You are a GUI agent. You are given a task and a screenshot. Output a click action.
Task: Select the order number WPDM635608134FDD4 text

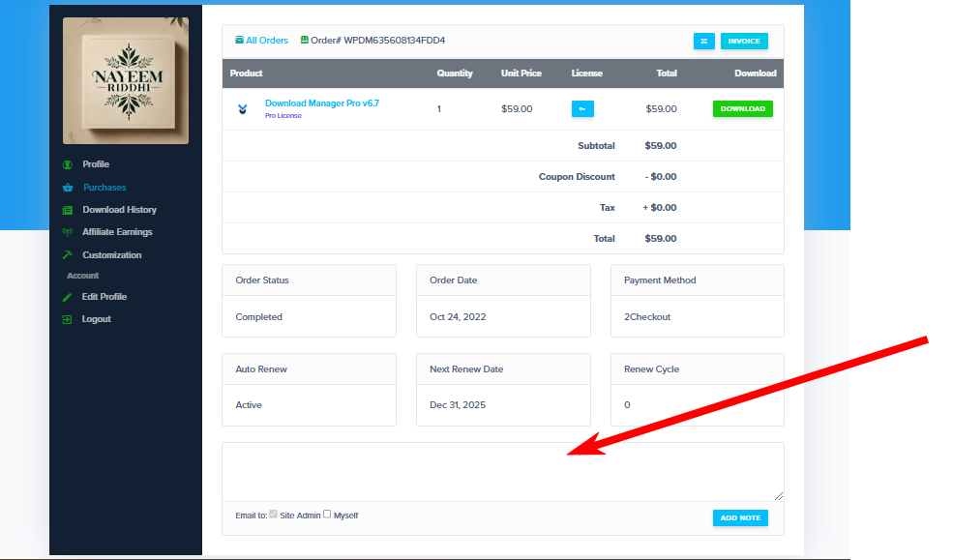coord(394,40)
